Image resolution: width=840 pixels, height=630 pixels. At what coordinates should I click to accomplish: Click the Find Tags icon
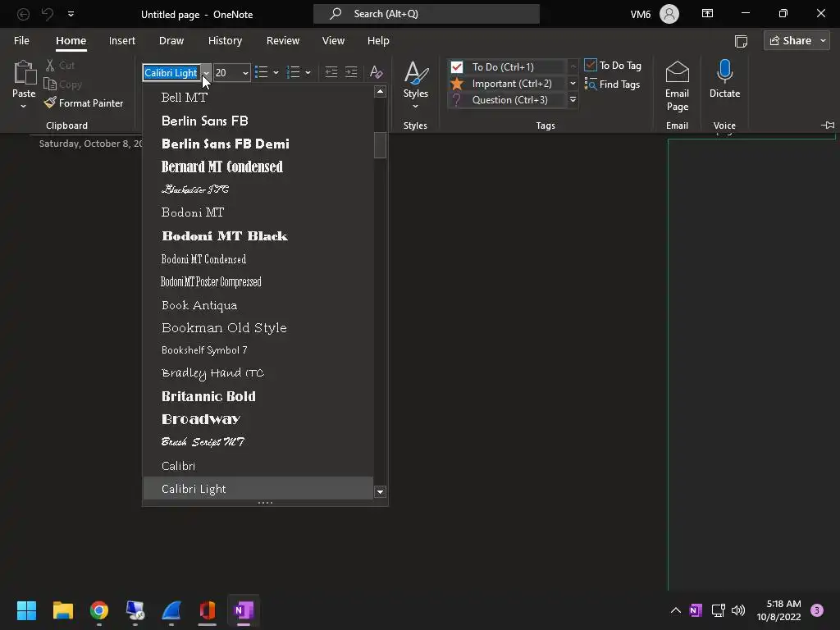[x=591, y=84]
